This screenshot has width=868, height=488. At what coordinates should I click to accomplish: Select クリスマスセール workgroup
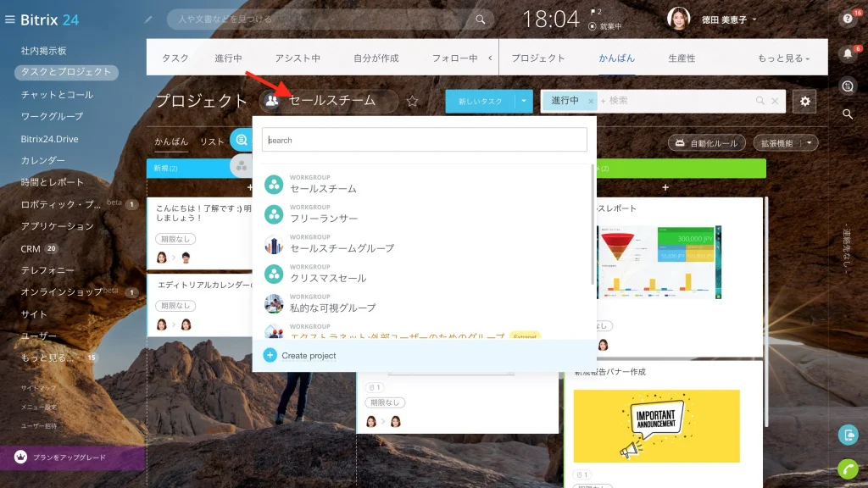point(328,278)
